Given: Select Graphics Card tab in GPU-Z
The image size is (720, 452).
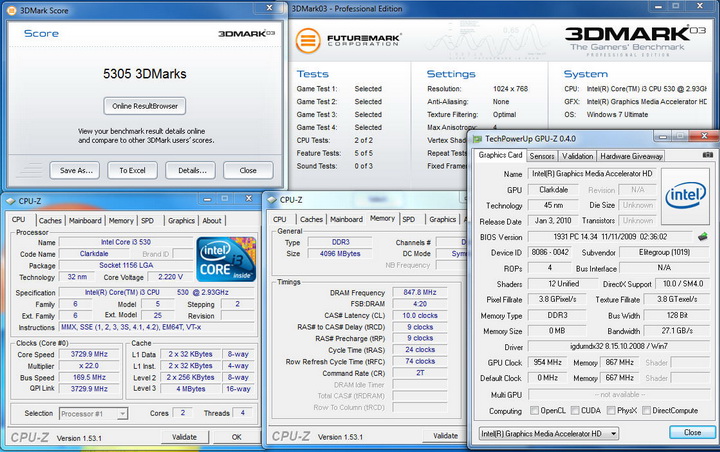Looking at the screenshot, I should coord(500,155).
